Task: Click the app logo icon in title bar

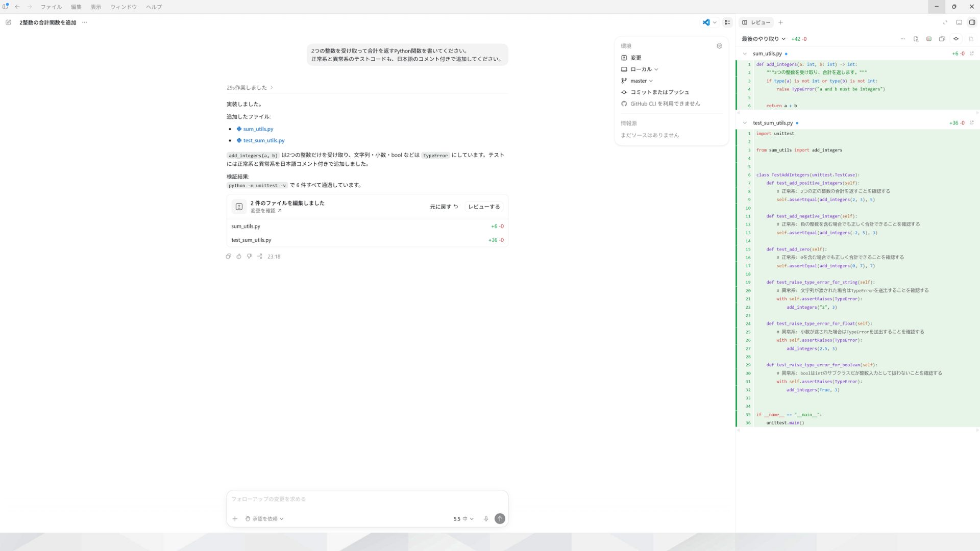Action: click(6, 6)
